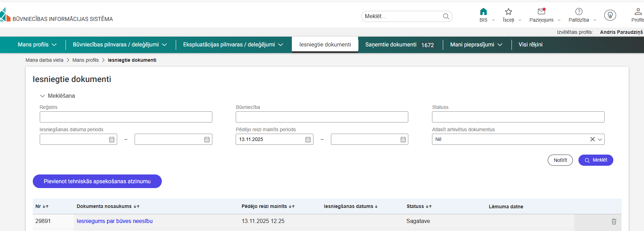
Task: Expand the Mans profils dropdown menu
Action: tap(37, 45)
